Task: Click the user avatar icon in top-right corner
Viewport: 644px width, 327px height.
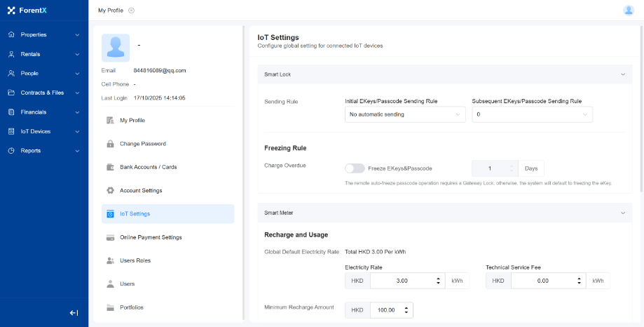Action: 628,10
